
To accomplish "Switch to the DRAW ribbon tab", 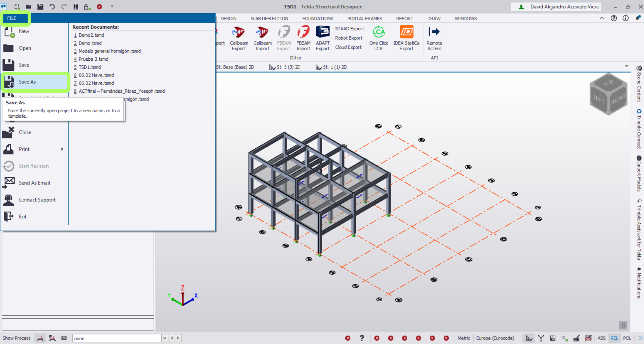I will pos(434,19).
